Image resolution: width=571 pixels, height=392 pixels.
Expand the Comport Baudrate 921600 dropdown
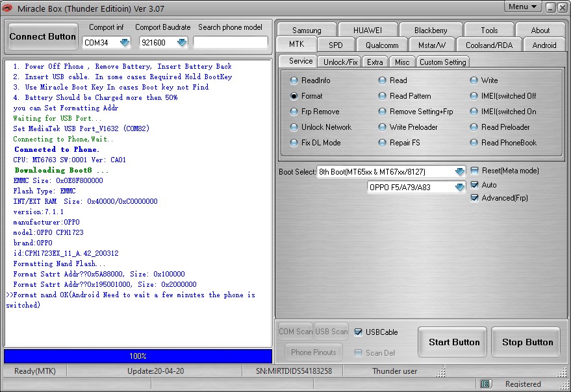tap(182, 43)
